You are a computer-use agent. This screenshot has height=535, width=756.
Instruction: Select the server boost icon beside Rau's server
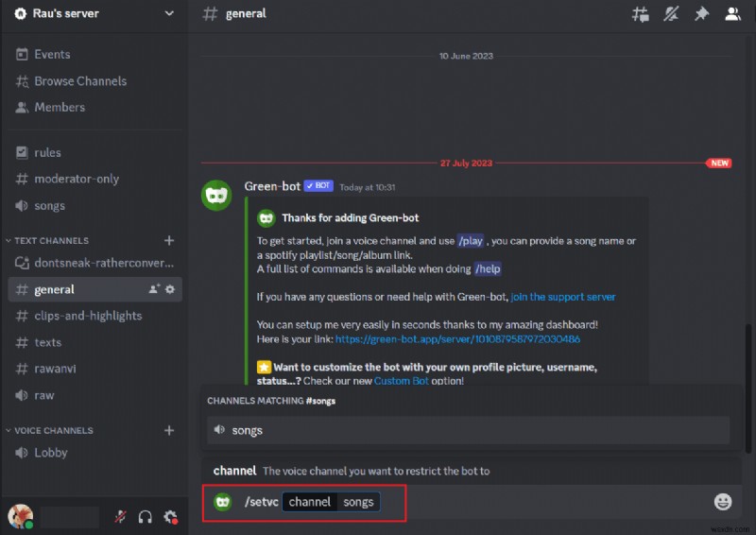(x=20, y=13)
